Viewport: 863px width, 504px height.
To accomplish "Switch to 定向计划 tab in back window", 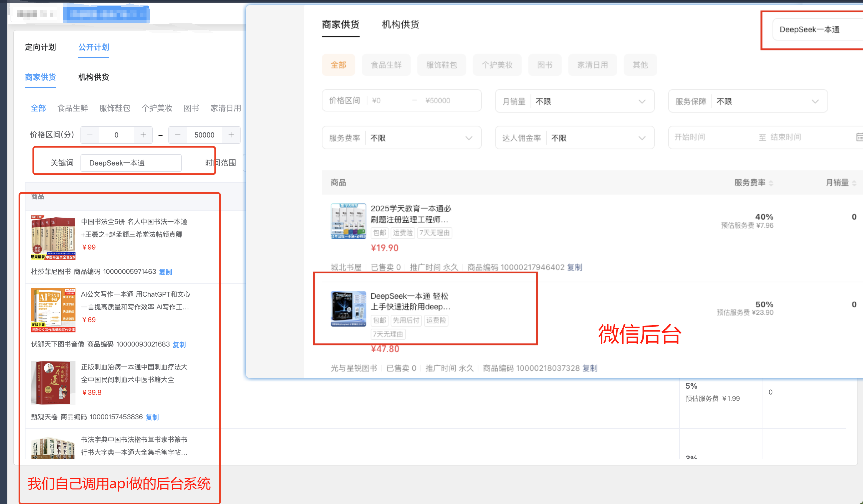I will point(40,47).
